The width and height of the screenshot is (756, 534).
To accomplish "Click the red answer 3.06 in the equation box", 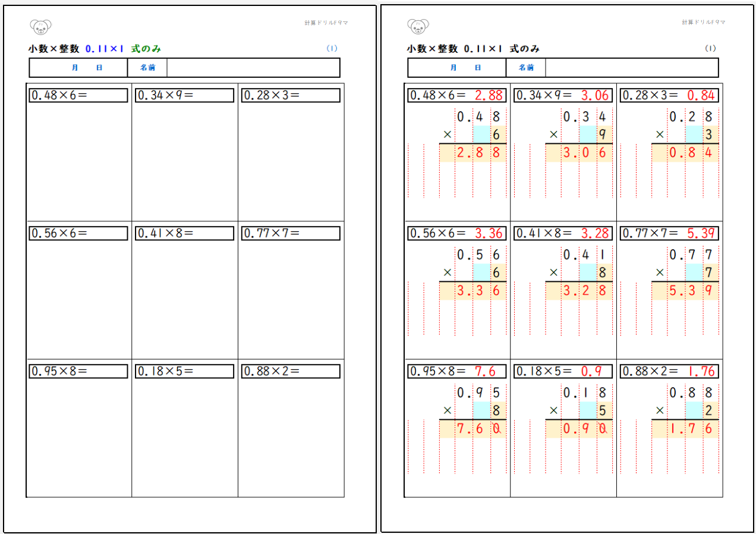I will point(594,95).
